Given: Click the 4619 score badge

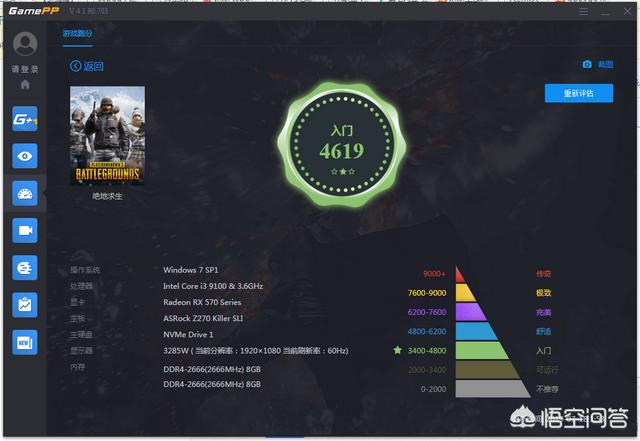Looking at the screenshot, I should 342,144.
